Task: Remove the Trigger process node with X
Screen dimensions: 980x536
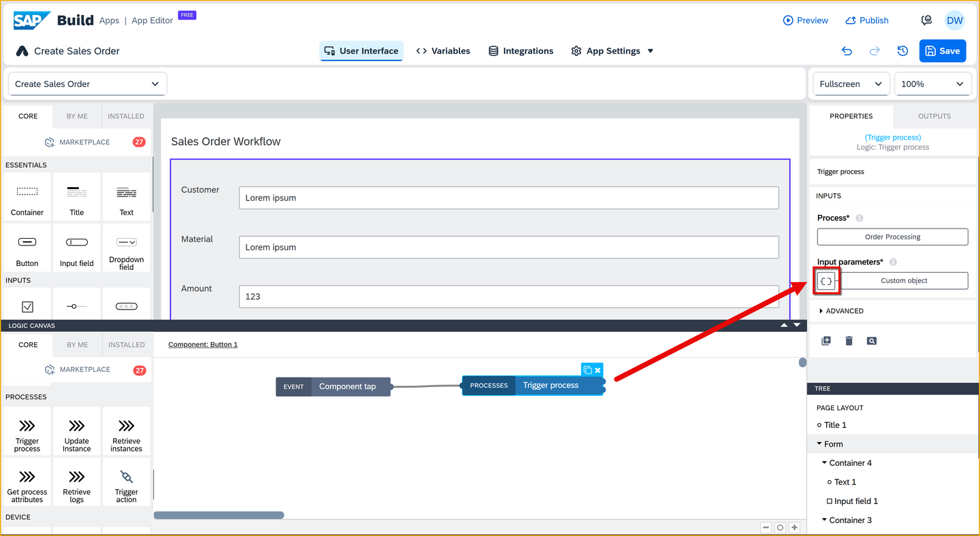Action: coord(598,370)
